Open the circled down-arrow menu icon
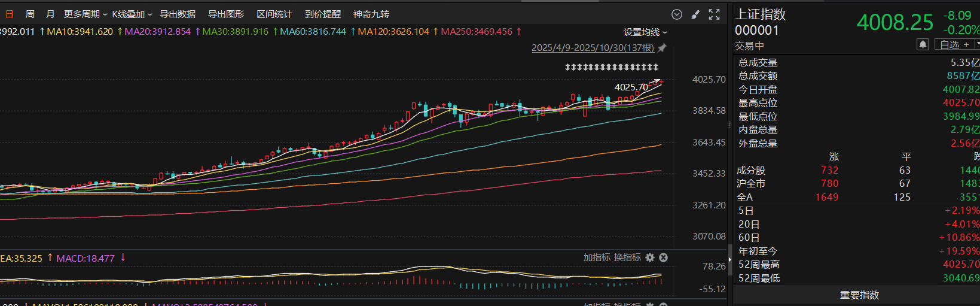The image size is (980, 306). 677,14
